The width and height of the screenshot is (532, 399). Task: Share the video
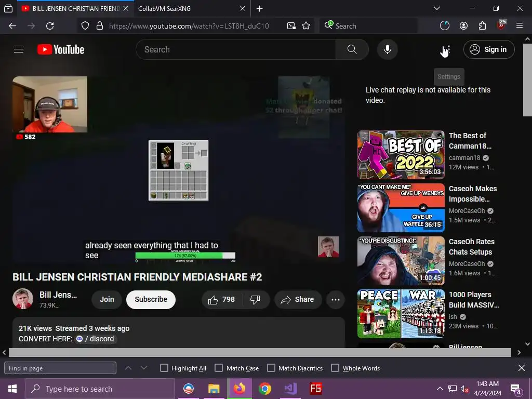(x=298, y=300)
